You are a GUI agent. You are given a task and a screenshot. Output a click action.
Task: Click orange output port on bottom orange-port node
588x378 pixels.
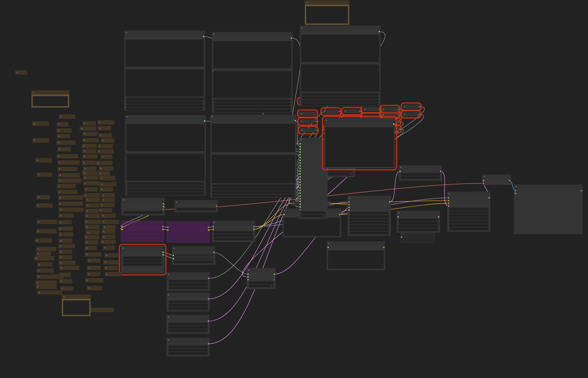384,248
